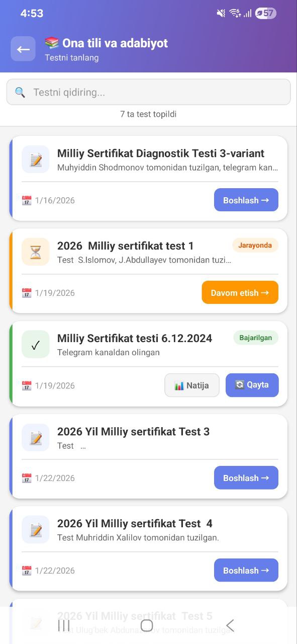Tap the Android back navigation arrow
Viewport: 297px width, 644px height.
[x=230, y=625]
